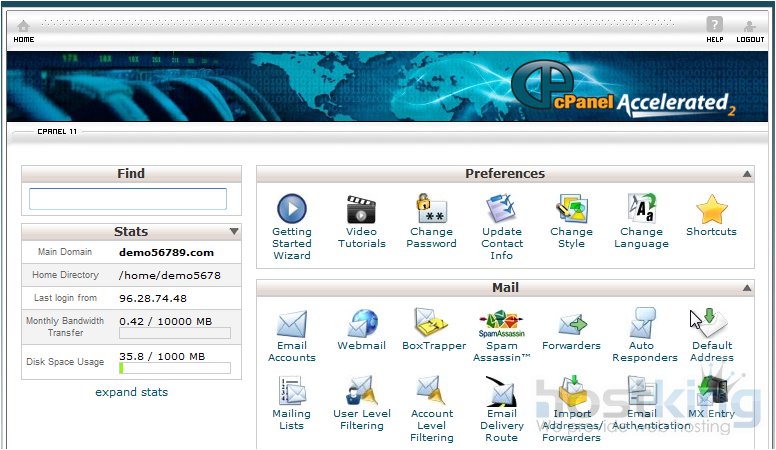
Task: Focus the Find search field
Action: click(128, 199)
